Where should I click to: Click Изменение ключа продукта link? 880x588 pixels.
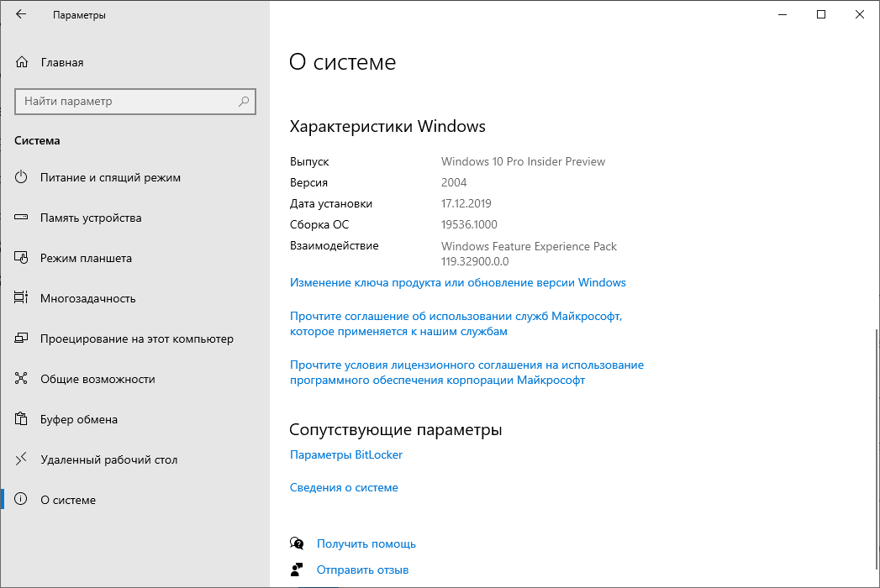click(457, 282)
